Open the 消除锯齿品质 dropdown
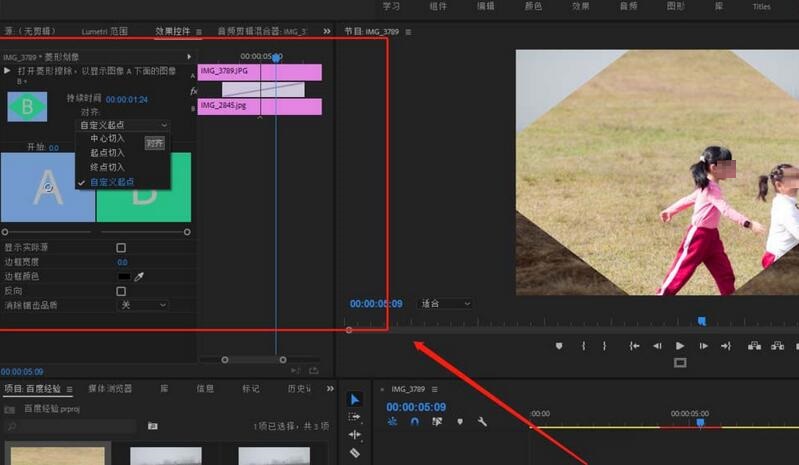The height and width of the screenshot is (465, 799). coord(144,305)
